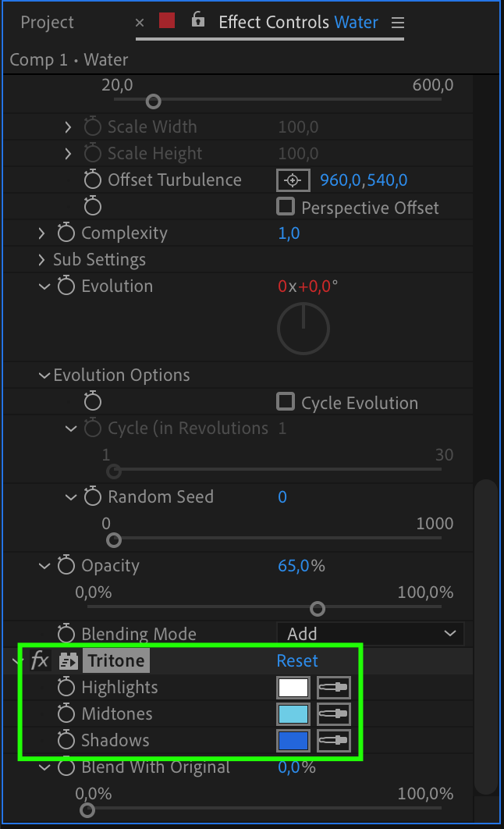Open the Effect Controls panel menu
The width and height of the screenshot is (504, 829).
coord(398,23)
